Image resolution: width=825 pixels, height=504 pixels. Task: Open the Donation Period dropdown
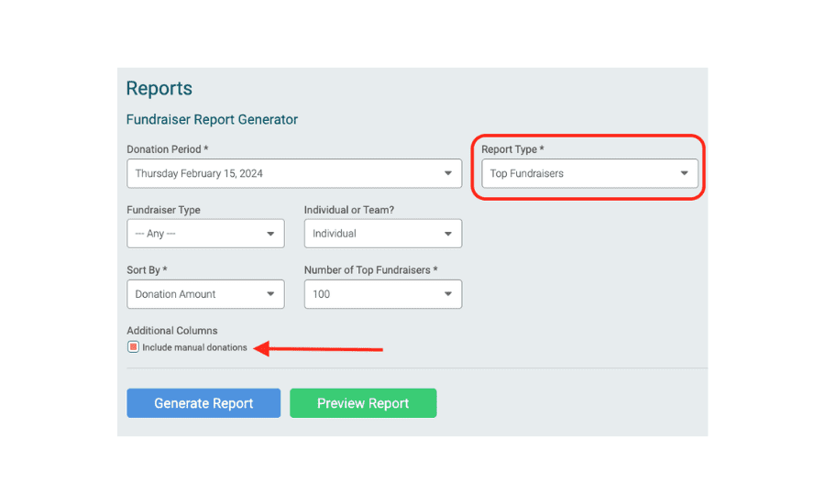click(x=294, y=173)
